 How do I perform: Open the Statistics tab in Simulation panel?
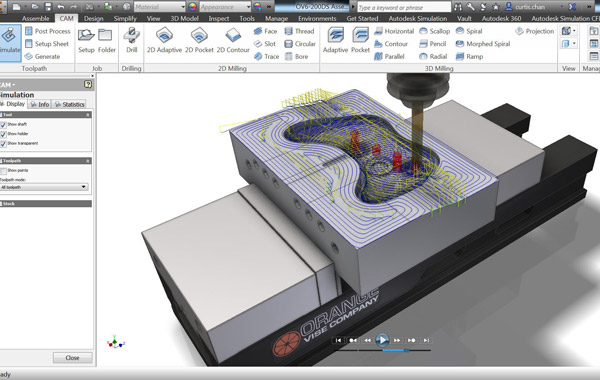[69, 104]
